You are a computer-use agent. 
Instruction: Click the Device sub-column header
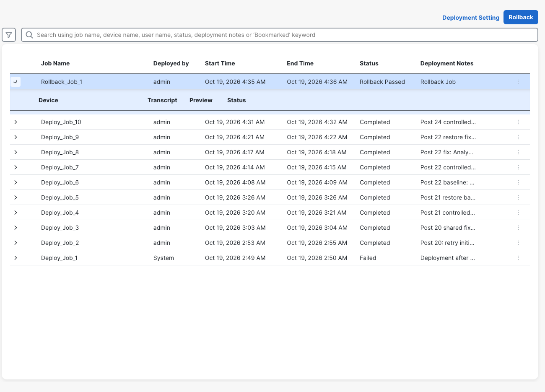coord(48,100)
